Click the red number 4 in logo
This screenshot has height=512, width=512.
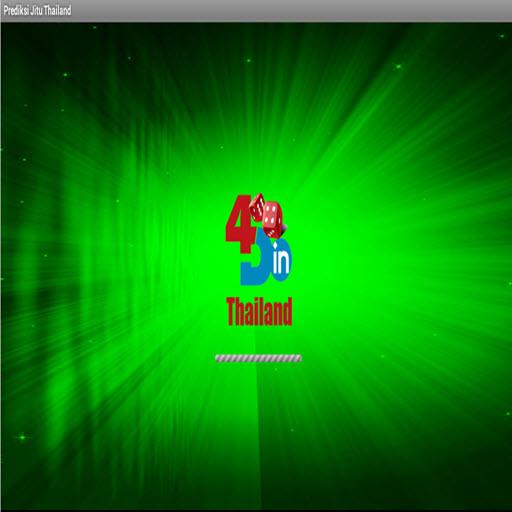point(239,224)
